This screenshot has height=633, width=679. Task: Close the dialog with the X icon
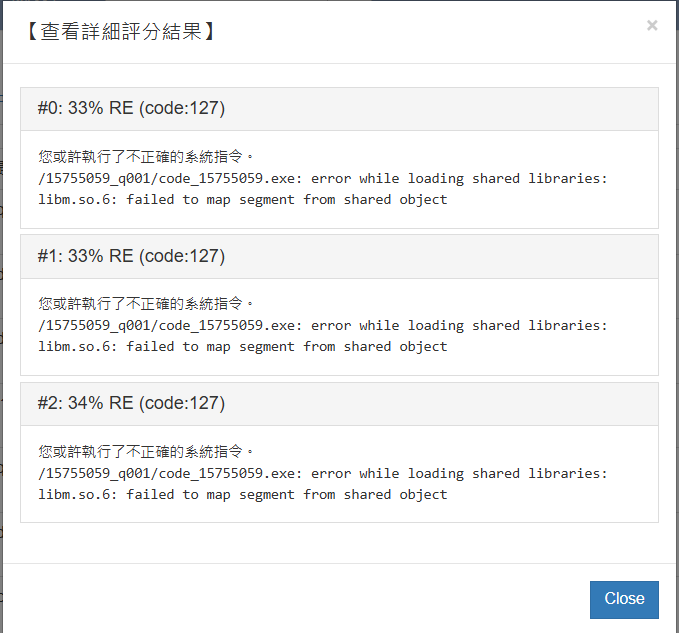click(x=652, y=25)
